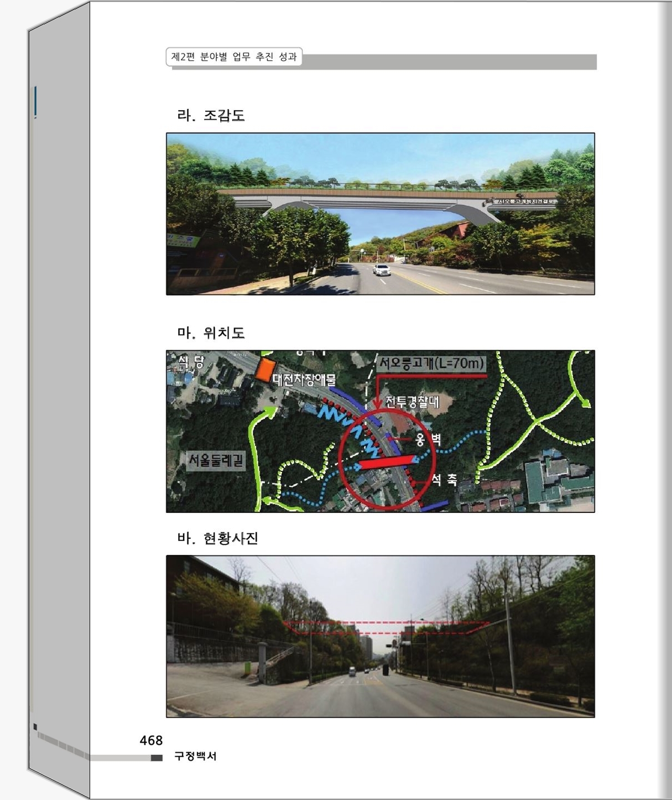Image resolution: width=672 pixels, height=800 pixels.
Task: Click the '서울둘레길' label on map
Action: [216, 460]
